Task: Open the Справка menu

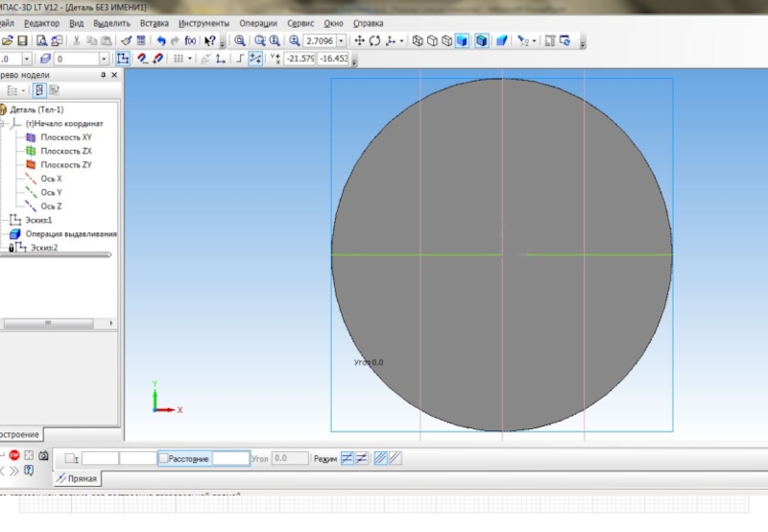Action: click(368, 23)
